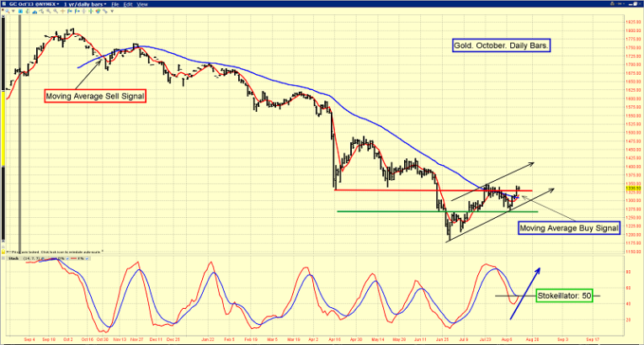The height and width of the screenshot is (345, 644).
Task: Select the Moving Average Buy Signal text box
Action: point(568,227)
